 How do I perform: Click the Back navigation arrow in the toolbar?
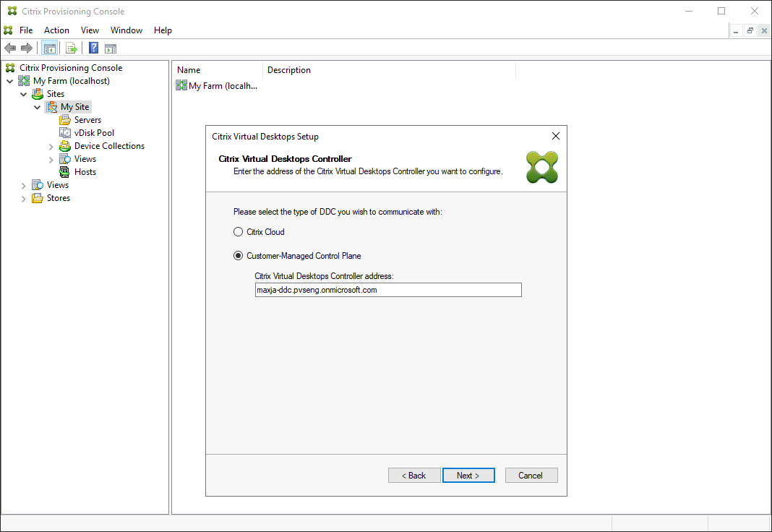[9, 48]
